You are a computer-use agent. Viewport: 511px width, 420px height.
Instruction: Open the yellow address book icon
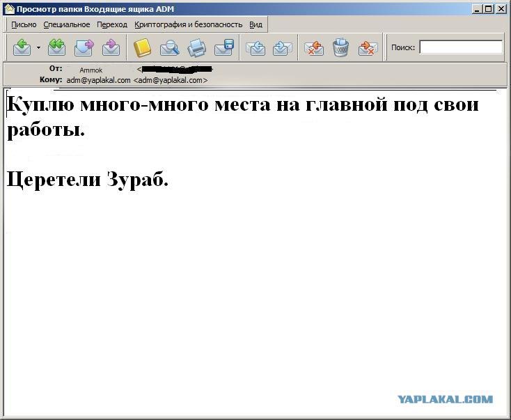coord(143,47)
